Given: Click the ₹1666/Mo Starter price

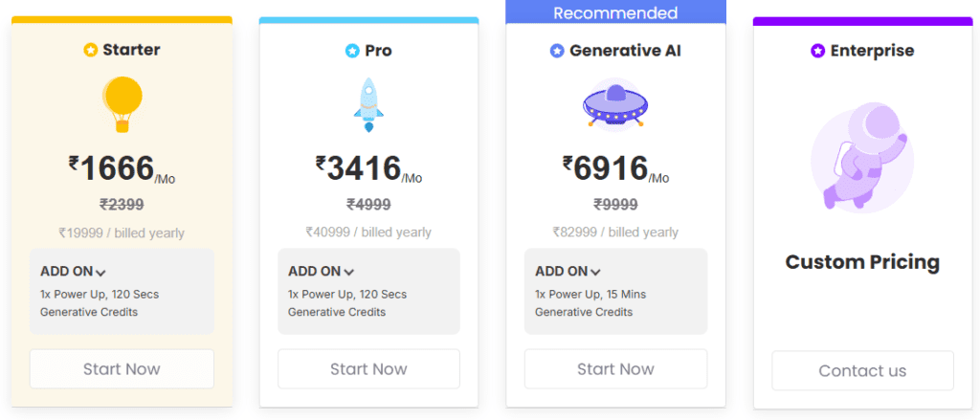Looking at the screenshot, I should [x=122, y=169].
